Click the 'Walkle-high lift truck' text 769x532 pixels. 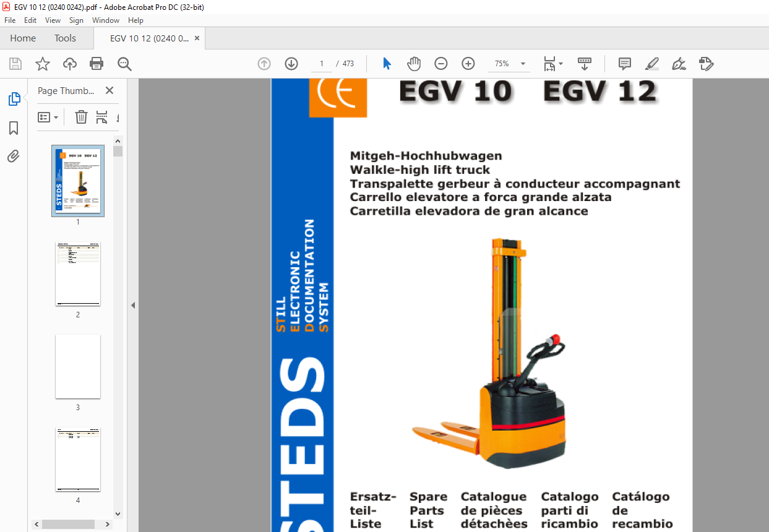420,169
